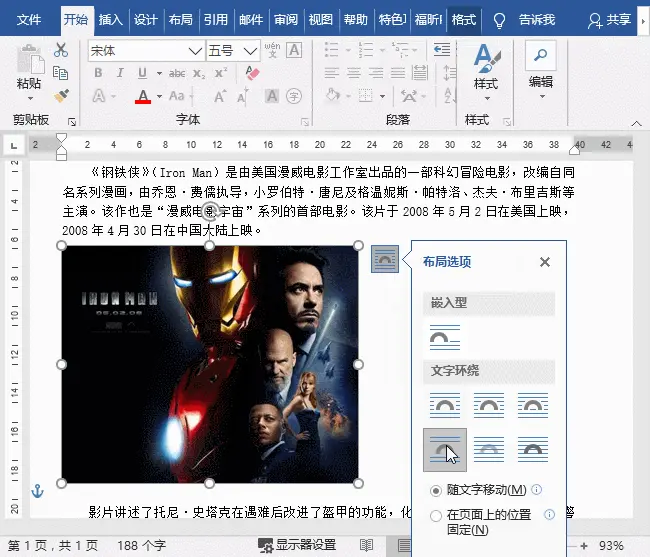The width and height of the screenshot is (650, 557).
Task: Click the phonetic guide wén icon
Action: (x=272, y=50)
